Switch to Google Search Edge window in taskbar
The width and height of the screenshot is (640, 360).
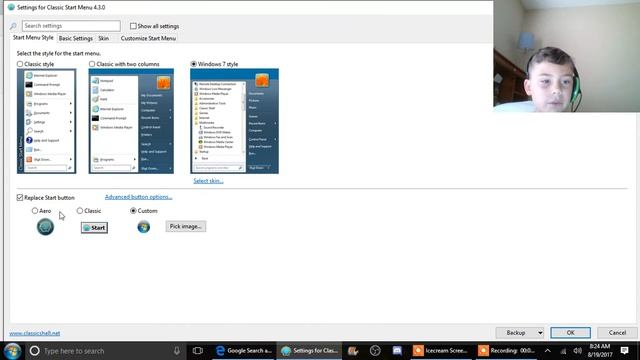click(244, 351)
